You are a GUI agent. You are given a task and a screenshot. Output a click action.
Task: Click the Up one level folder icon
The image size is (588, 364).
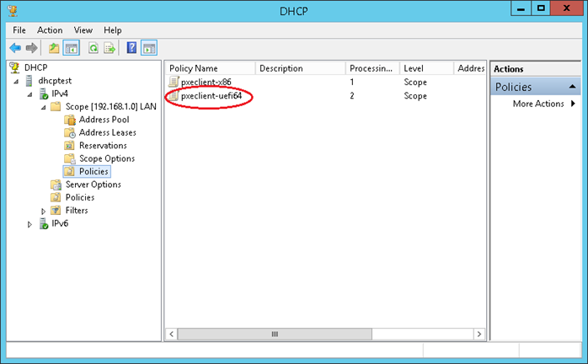(54, 48)
